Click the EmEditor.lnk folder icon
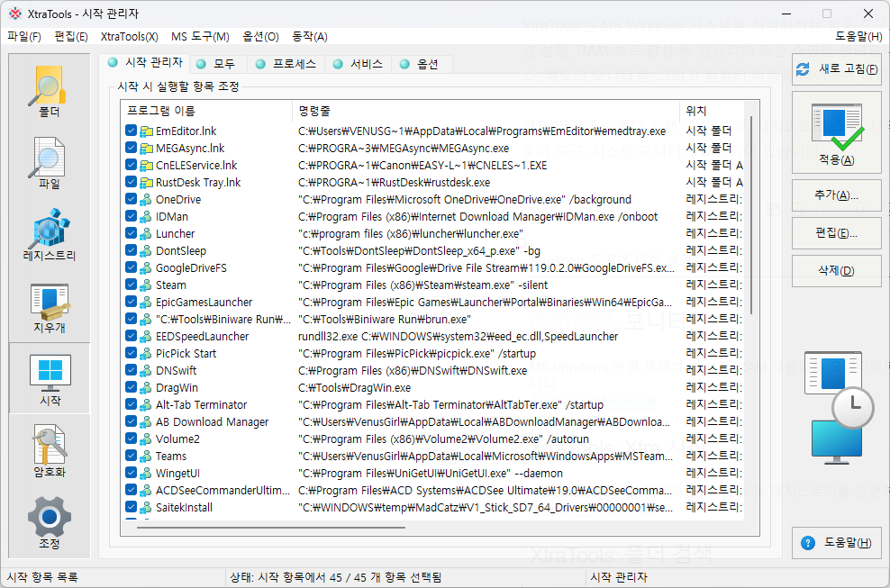The height and width of the screenshot is (588, 890). (x=147, y=131)
